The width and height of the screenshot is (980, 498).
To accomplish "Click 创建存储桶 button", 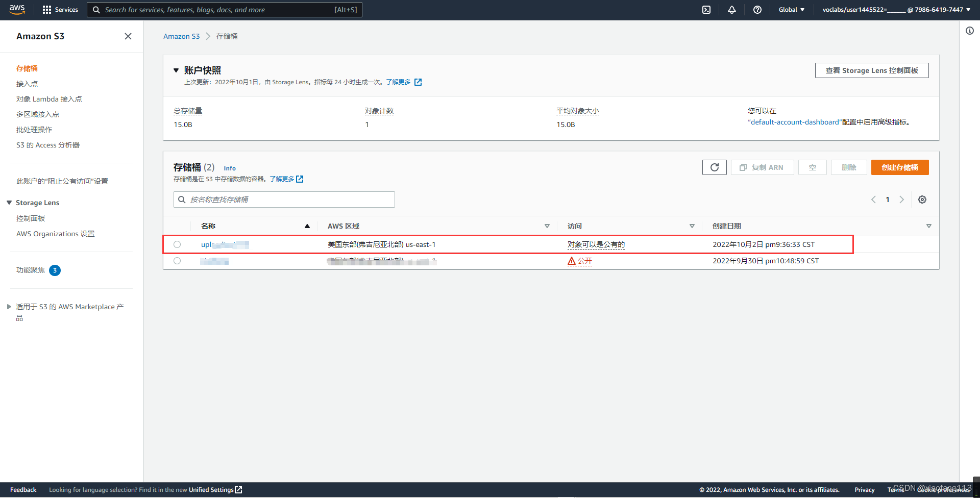I will click(900, 167).
